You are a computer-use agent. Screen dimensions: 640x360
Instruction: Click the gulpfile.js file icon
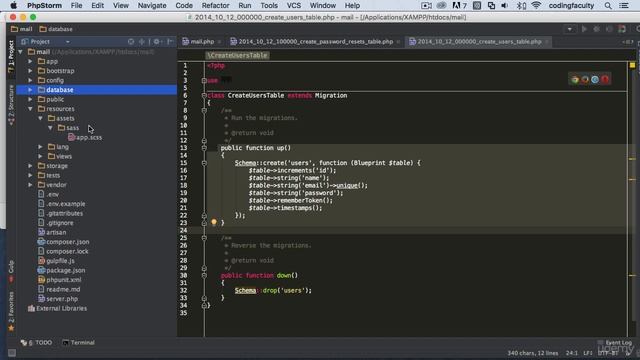41,261
